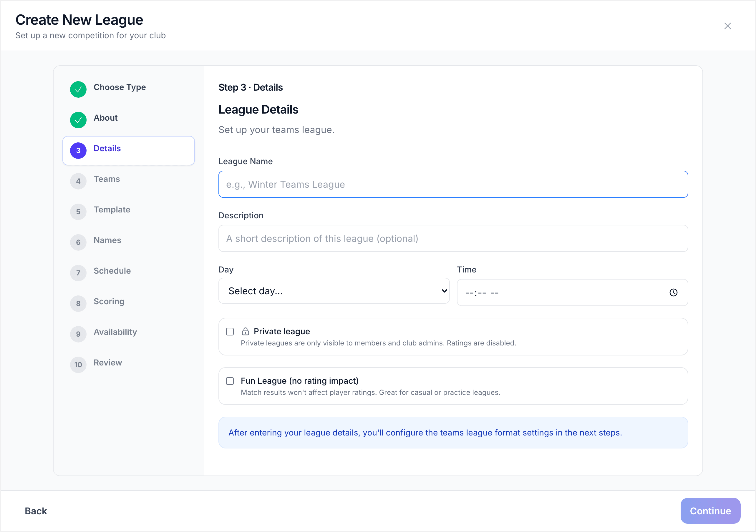Click the step 8 number circle
Image resolution: width=756 pixels, height=532 pixels.
pos(78,304)
